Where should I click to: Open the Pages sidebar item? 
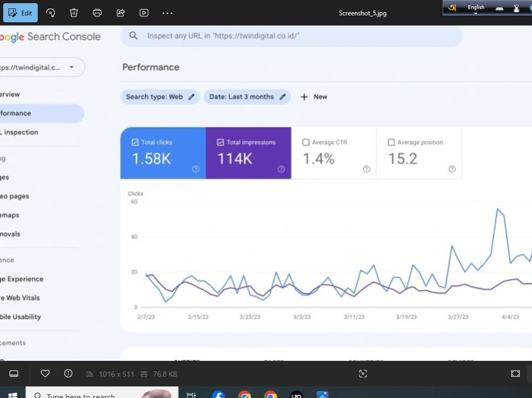click(5, 177)
